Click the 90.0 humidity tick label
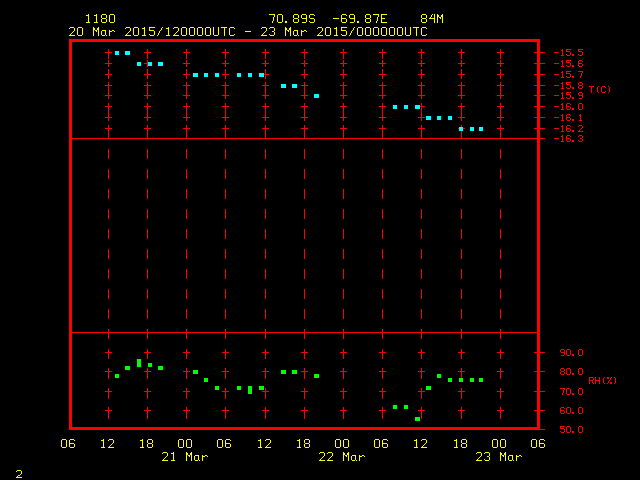Viewport: 640px width, 480px height. (x=570, y=353)
